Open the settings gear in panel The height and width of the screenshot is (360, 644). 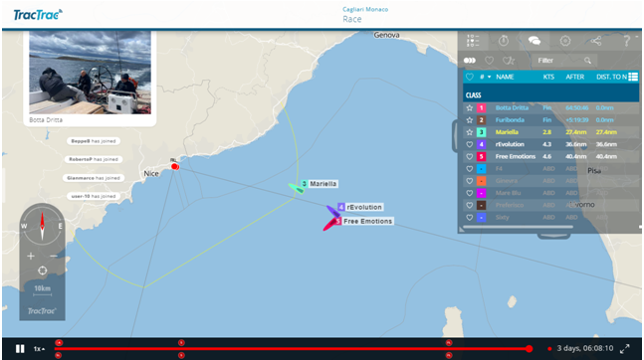[x=565, y=41]
